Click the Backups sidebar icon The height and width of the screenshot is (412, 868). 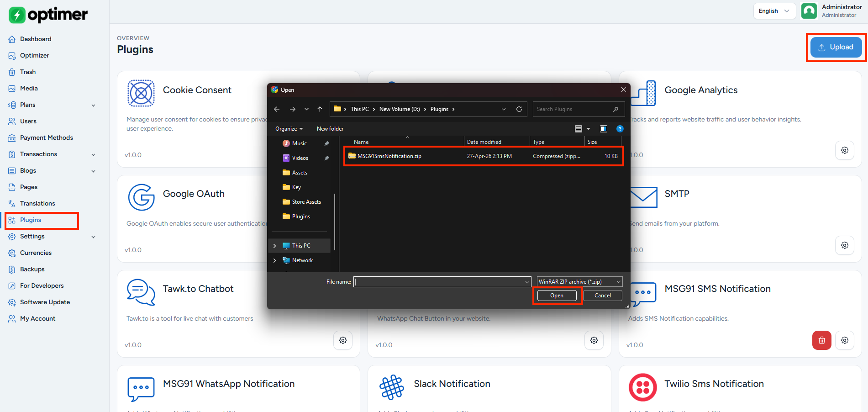point(12,269)
